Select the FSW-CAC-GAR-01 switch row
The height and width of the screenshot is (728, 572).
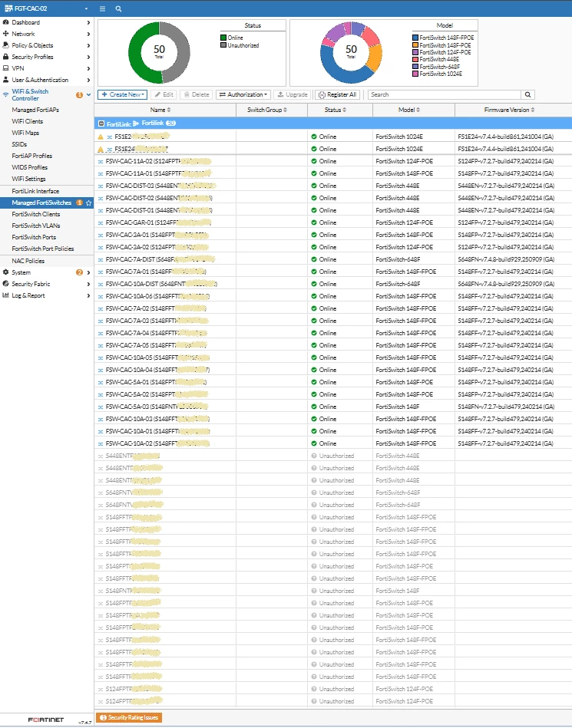coord(333,223)
